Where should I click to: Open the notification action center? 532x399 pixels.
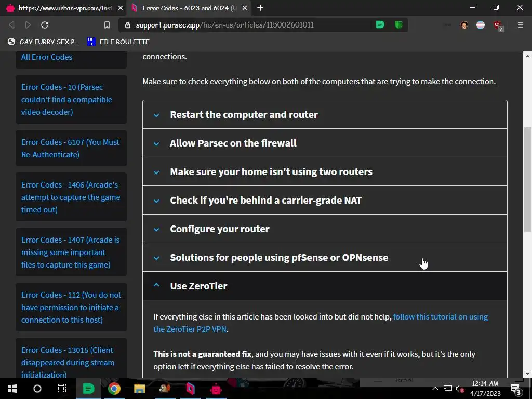click(515, 389)
